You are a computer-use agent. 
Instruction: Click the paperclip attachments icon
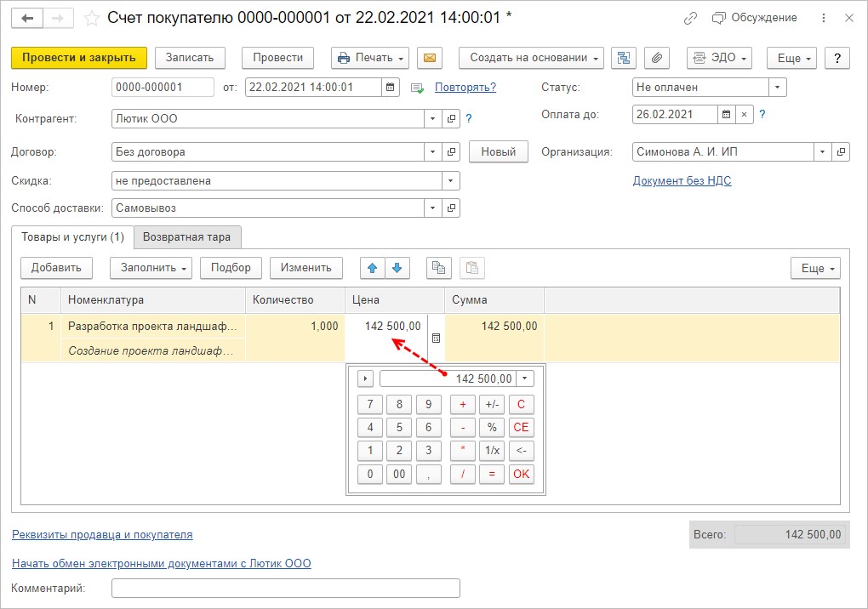pyautogui.click(x=656, y=58)
